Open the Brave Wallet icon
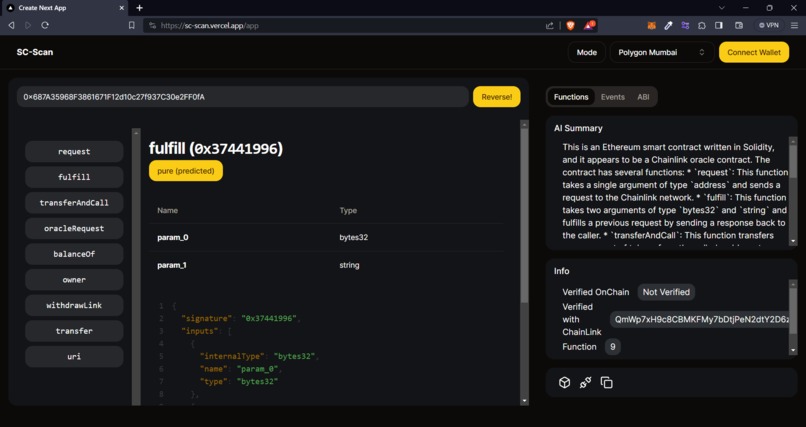 click(739, 25)
